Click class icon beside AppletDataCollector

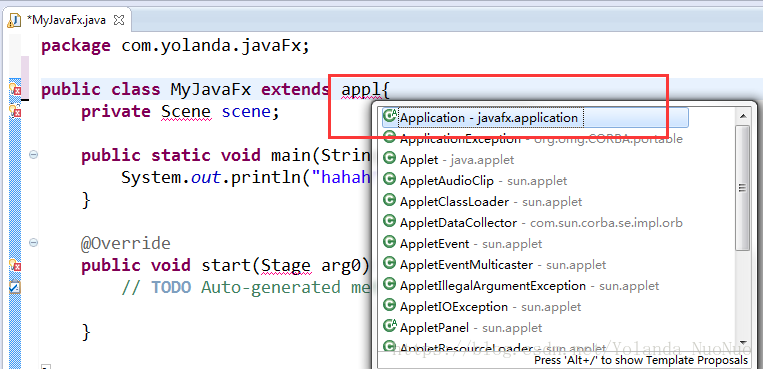click(x=389, y=221)
